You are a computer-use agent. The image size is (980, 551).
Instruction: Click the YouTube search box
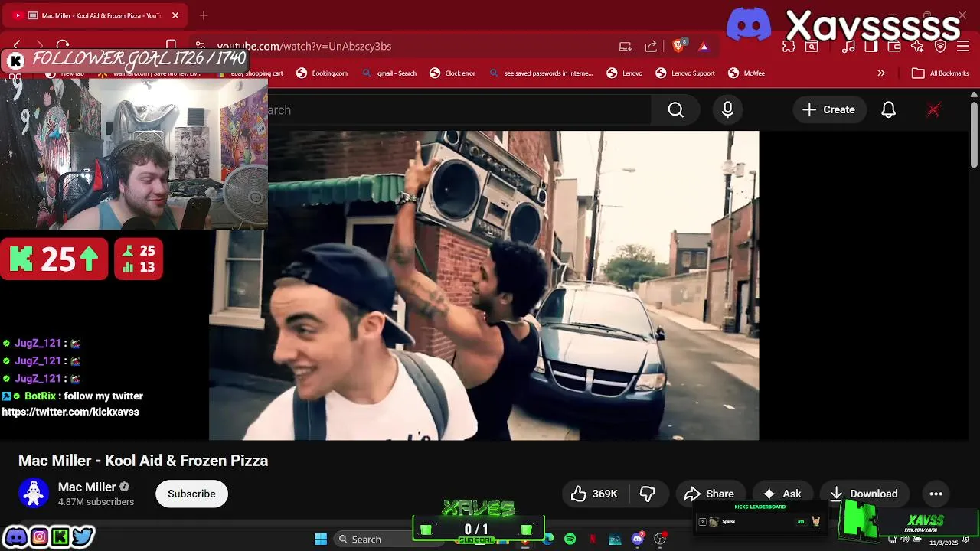tap(459, 110)
